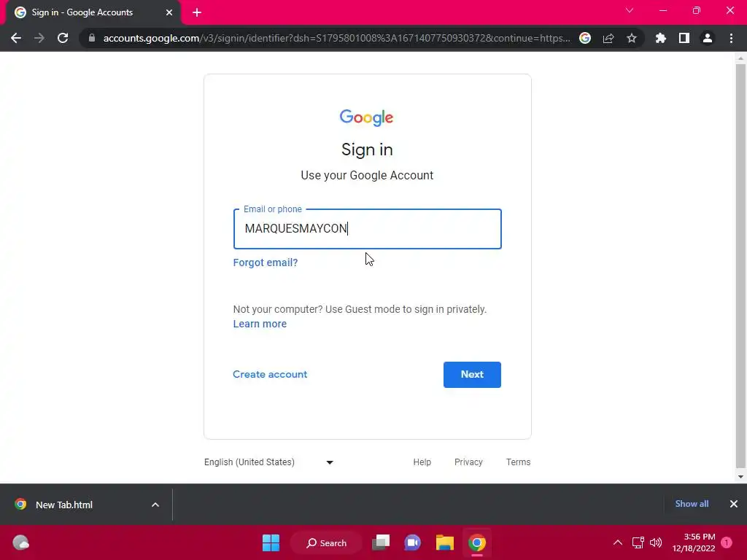Click the browser forward arrow
747x560 pixels.
[x=39, y=38]
